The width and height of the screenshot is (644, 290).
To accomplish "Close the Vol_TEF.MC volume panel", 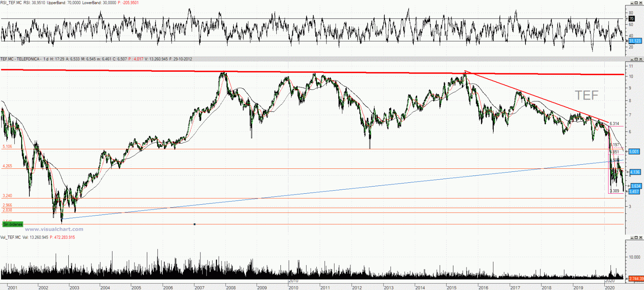I will [641, 238].
